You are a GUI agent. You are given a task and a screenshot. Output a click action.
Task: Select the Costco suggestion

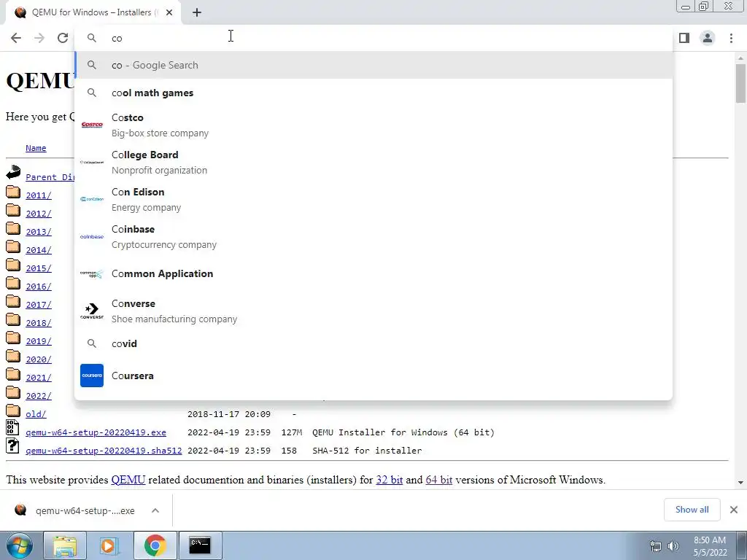(373, 125)
